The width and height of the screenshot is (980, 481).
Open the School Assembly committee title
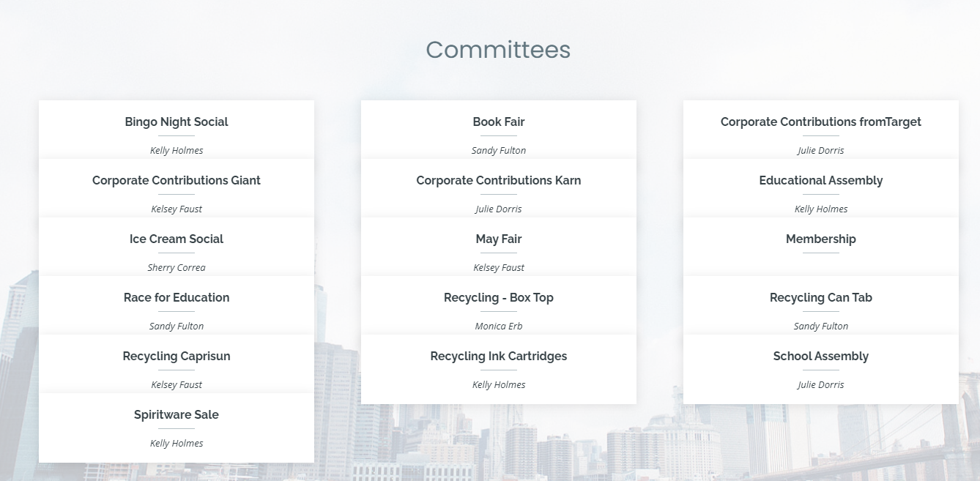coord(821,356)
